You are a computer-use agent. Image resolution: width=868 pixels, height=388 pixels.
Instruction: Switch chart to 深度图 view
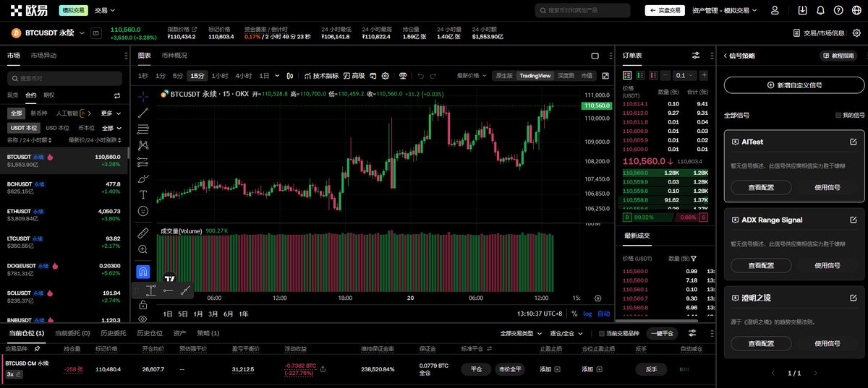pos(566,75)
